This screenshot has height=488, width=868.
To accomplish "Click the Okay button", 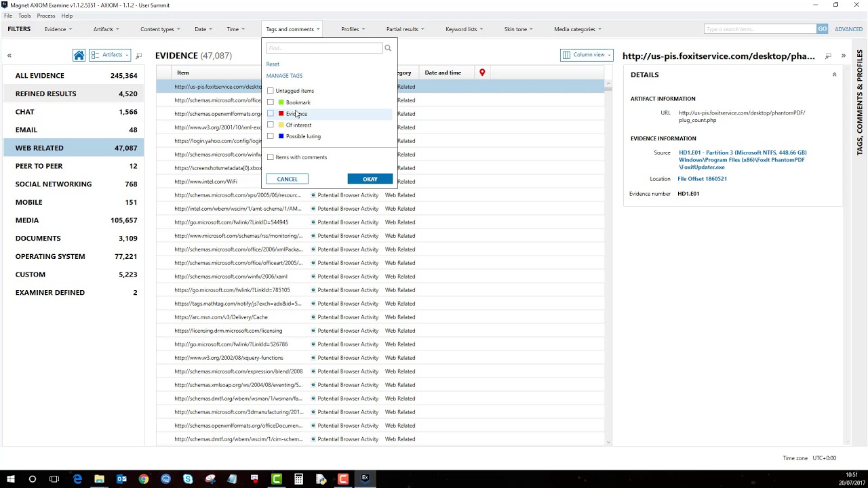I will pyautogui.click(x=370, y=179).
